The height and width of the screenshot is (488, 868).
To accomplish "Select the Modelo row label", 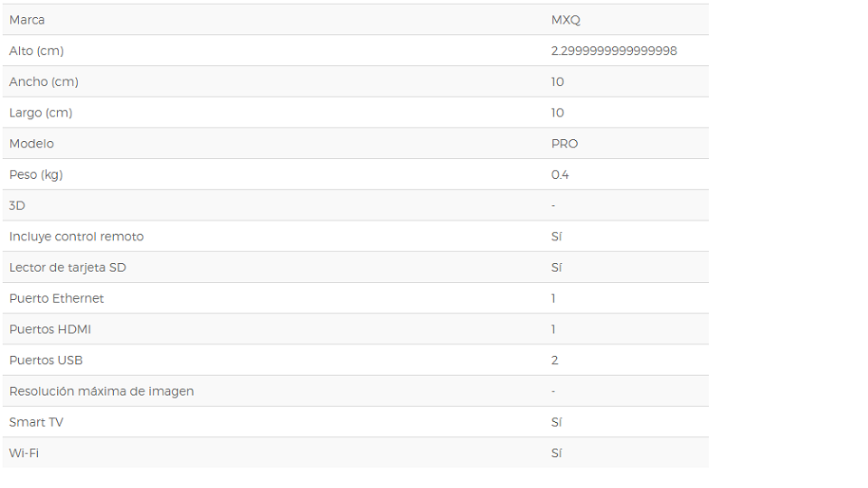I will [x=32, y=144].
